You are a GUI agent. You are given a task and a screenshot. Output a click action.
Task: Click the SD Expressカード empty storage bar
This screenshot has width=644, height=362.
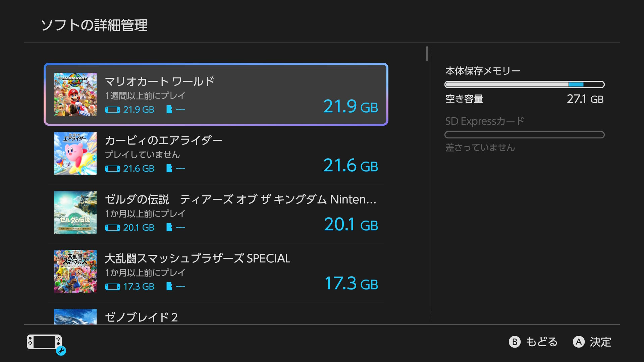click(524, 135)
